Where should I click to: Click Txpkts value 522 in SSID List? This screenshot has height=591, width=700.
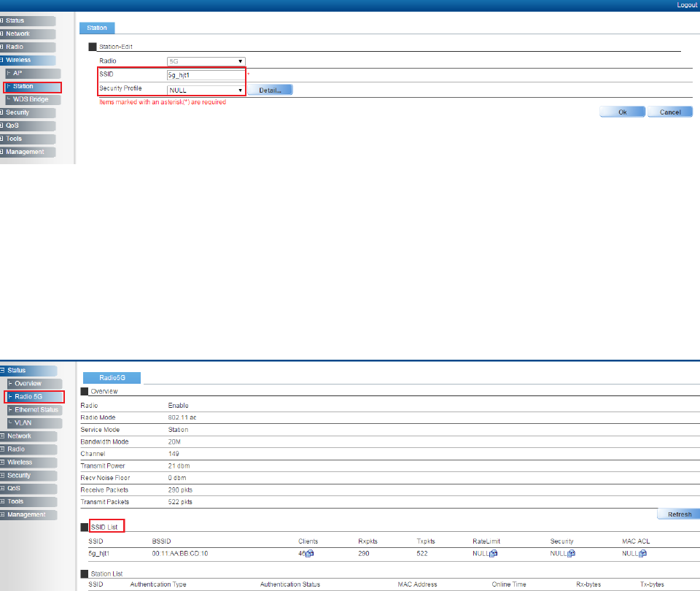pos(422,554)
